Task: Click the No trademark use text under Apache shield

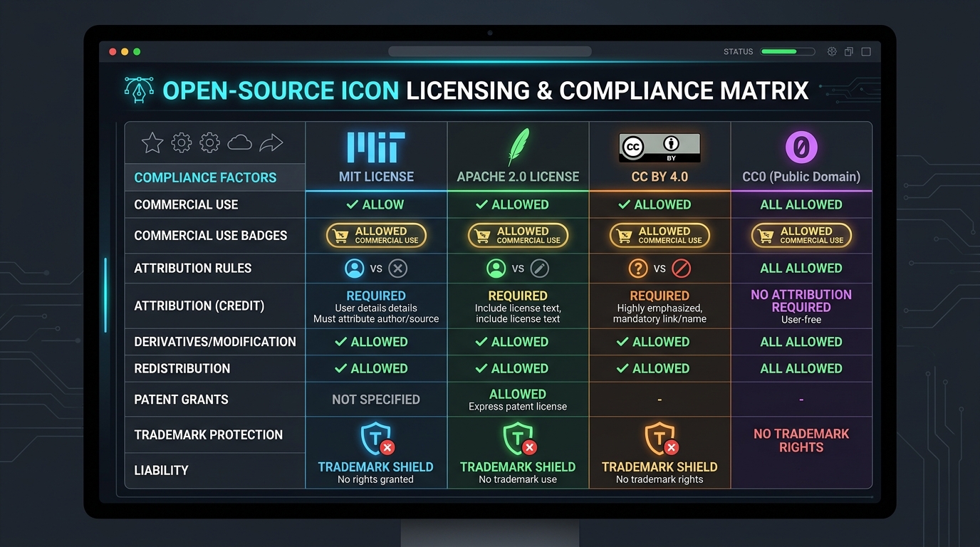Action: pyautogui.click(x=518, y=480)
